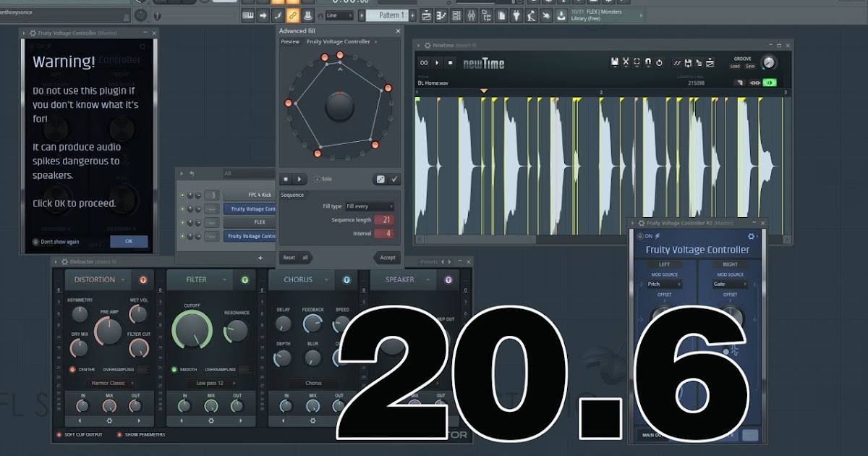The width and height of the screenshot is (868, 456).
Task: Enable Don't show again checkbox
Action: point(36,242)
